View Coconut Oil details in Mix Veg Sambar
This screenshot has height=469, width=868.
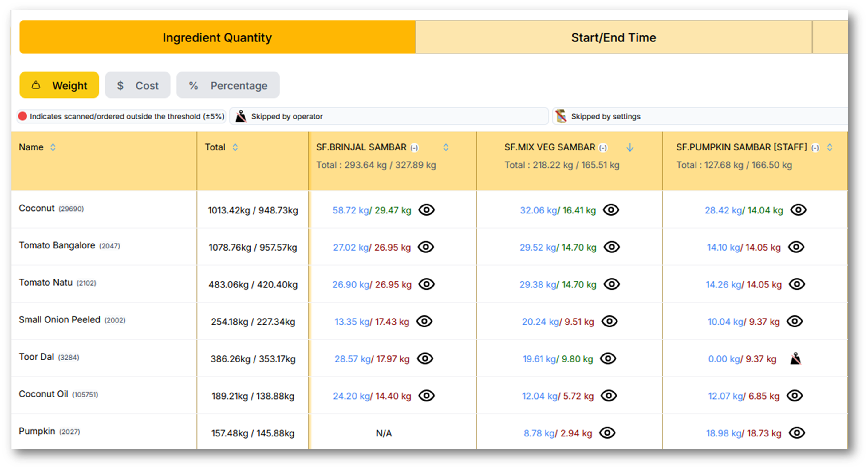(609, 396)
